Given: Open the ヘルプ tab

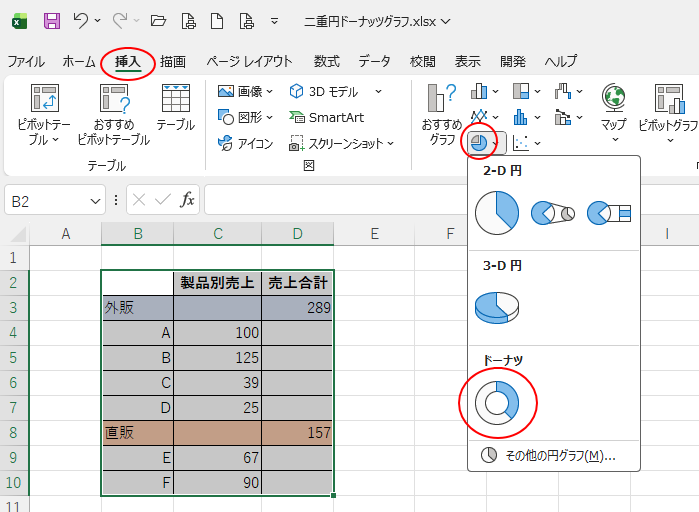Looking at the screenshot, I should 561,61.
